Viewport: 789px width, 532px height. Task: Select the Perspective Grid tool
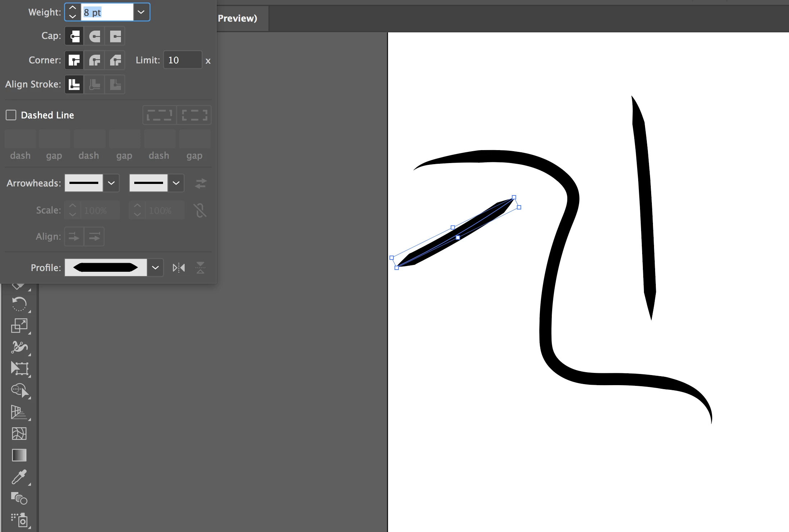coord(19,412)
